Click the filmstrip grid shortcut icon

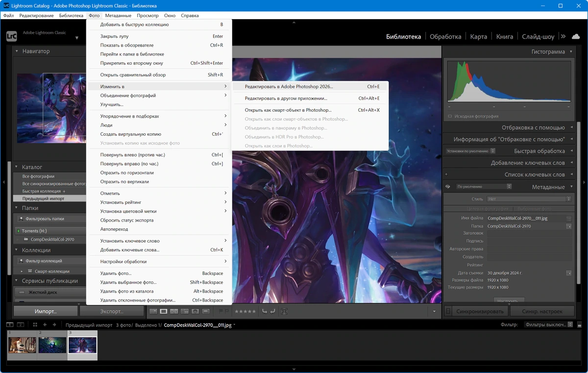click(35, 324)
